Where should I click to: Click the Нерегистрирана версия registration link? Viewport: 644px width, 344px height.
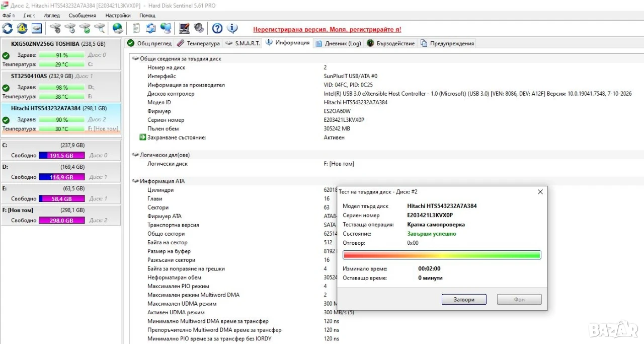[327, 30]
